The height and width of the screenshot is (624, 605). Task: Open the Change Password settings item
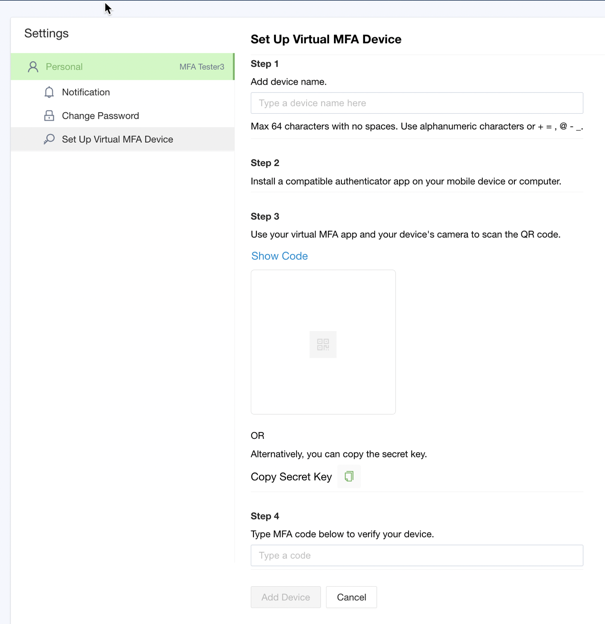click(100, 116)
